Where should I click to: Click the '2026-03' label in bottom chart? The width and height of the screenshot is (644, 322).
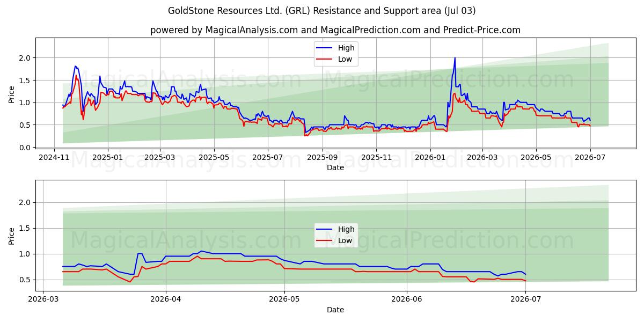43,300
